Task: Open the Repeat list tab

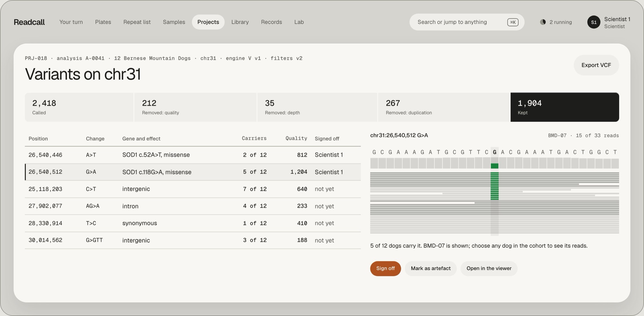Action: [x=137, y=22]
